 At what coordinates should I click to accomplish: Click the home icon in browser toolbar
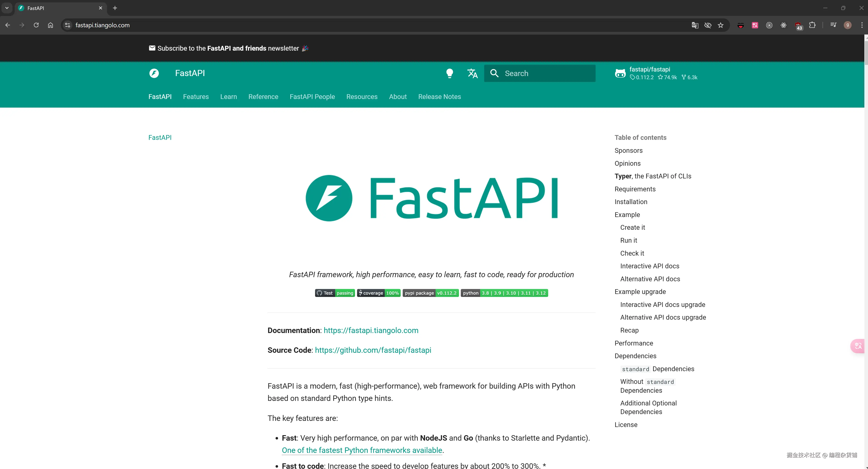50,25
